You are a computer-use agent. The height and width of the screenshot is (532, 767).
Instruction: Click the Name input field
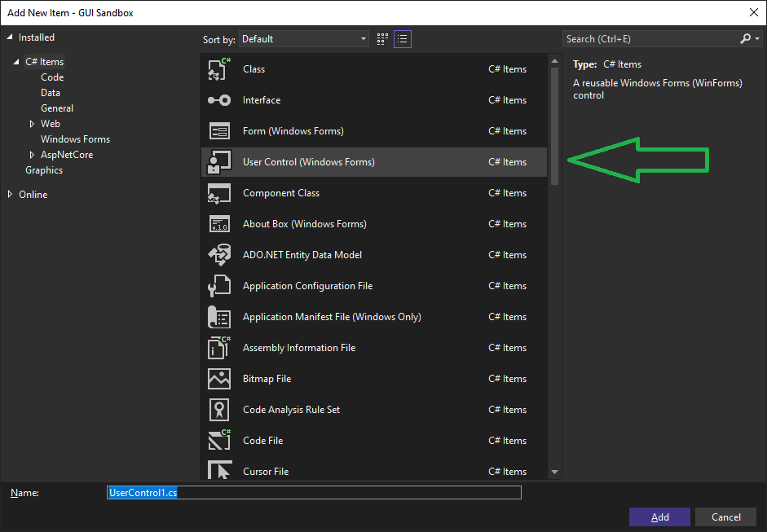click(x=314, y=492)
